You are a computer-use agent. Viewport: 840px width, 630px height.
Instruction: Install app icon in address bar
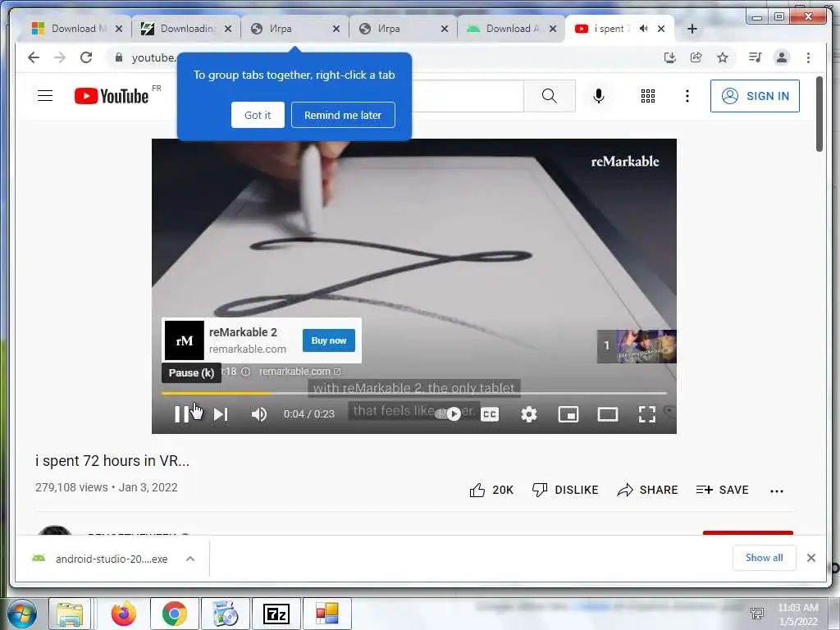[669, 57]
